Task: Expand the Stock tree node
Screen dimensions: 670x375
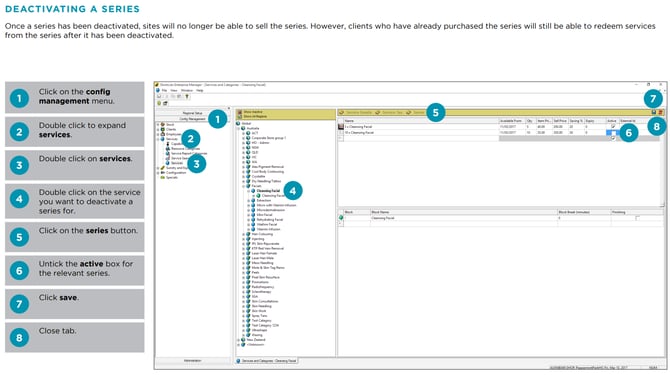Action: tap(158, 125)
